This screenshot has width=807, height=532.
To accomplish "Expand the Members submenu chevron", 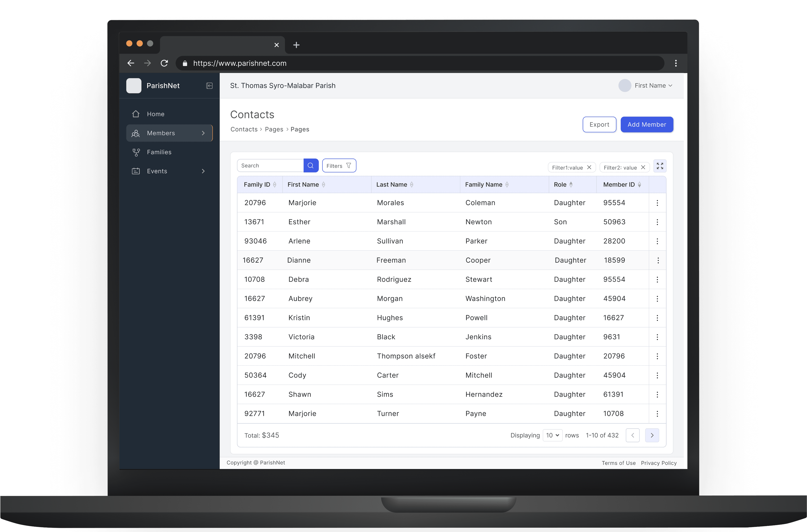I will (x=203, y=133).
